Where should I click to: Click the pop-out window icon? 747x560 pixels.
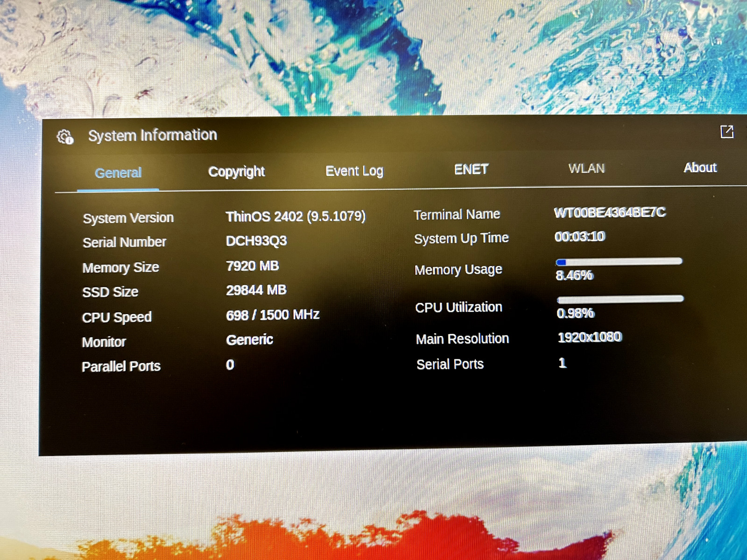[x=726, y=132]
